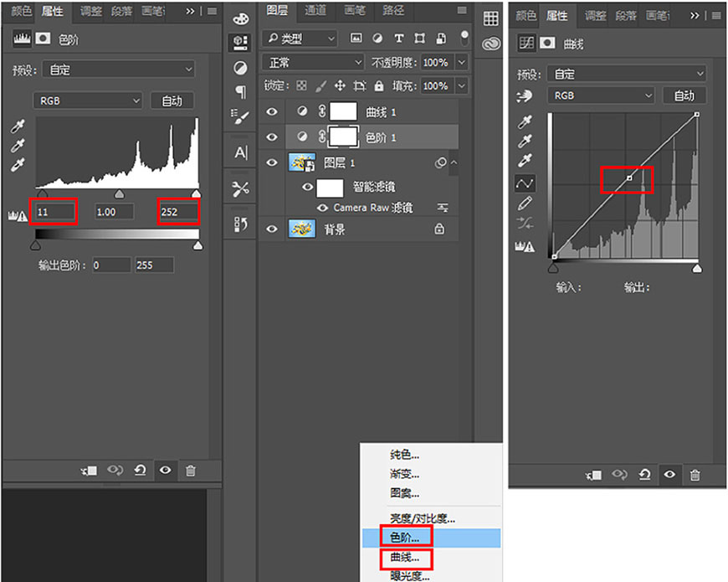728x582 pixels.
Task: Hide the 色阶 1 layer
Action: point(272,137)
